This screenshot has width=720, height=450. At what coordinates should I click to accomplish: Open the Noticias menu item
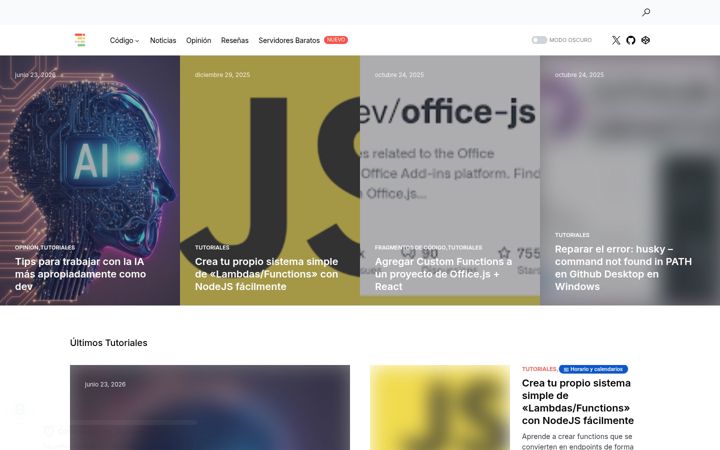[163, 40]
